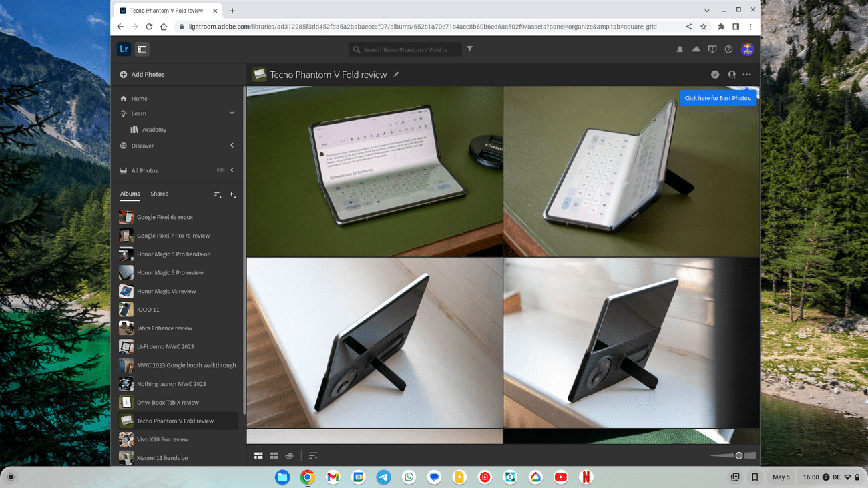Toggle the select photos checkmark
The image size is (868, 488).
click(x=715, y=75)
